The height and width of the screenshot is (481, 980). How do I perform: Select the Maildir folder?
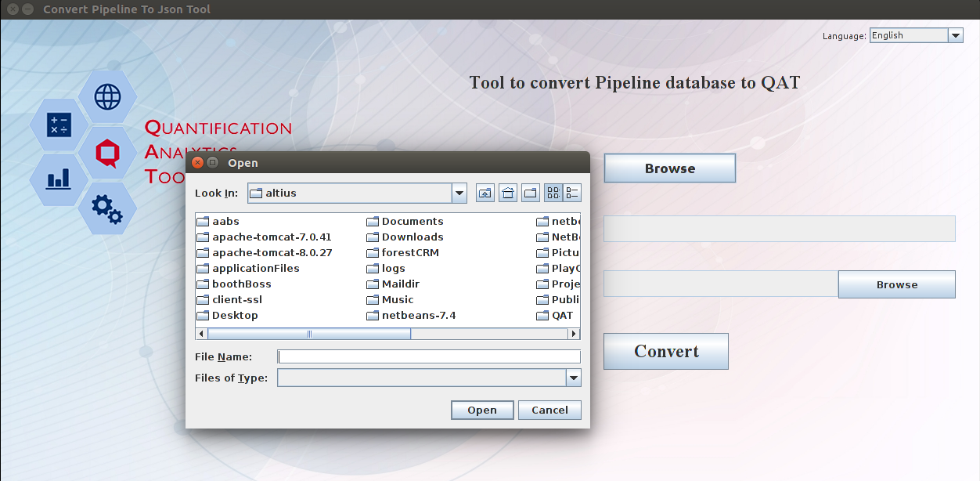(394, 284)
